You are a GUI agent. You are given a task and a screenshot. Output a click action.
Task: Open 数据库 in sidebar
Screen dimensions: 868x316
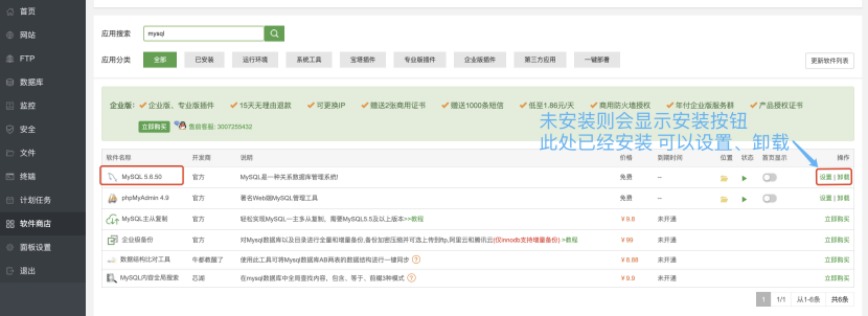point(31,82)
